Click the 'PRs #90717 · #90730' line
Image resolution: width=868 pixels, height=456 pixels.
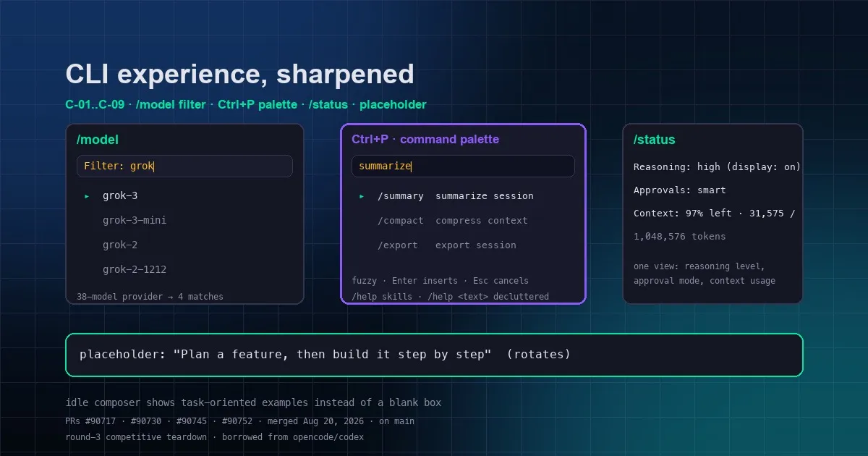pyautogui.click(x=239, y=421)
